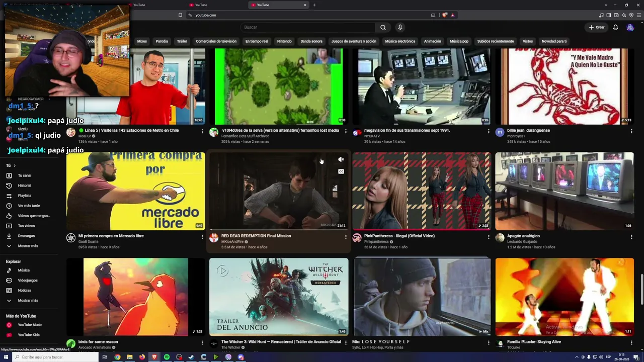644x362 pixels.
Task: Open the megavision fin de sus transmisiones thumbnail
Action: [x=422, y=86]
